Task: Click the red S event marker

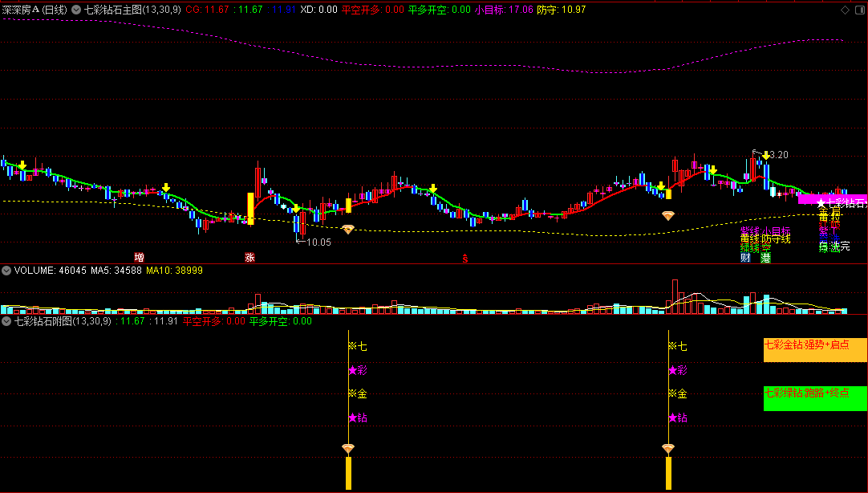Action: point(465,258)
